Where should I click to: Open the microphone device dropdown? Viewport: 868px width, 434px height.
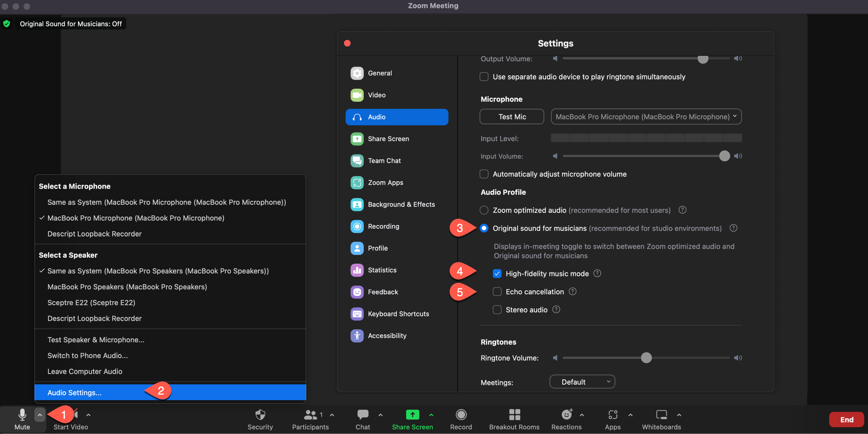pyautogui.click(x=646, y=117)
